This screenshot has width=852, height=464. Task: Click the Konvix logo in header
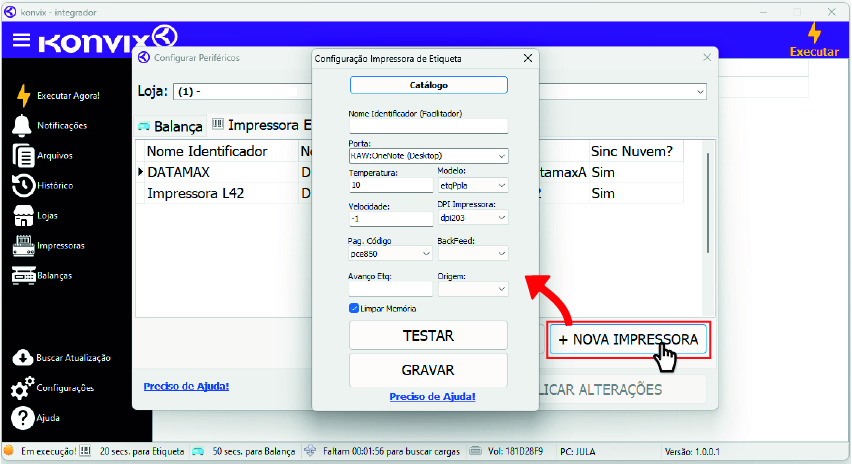108,40
